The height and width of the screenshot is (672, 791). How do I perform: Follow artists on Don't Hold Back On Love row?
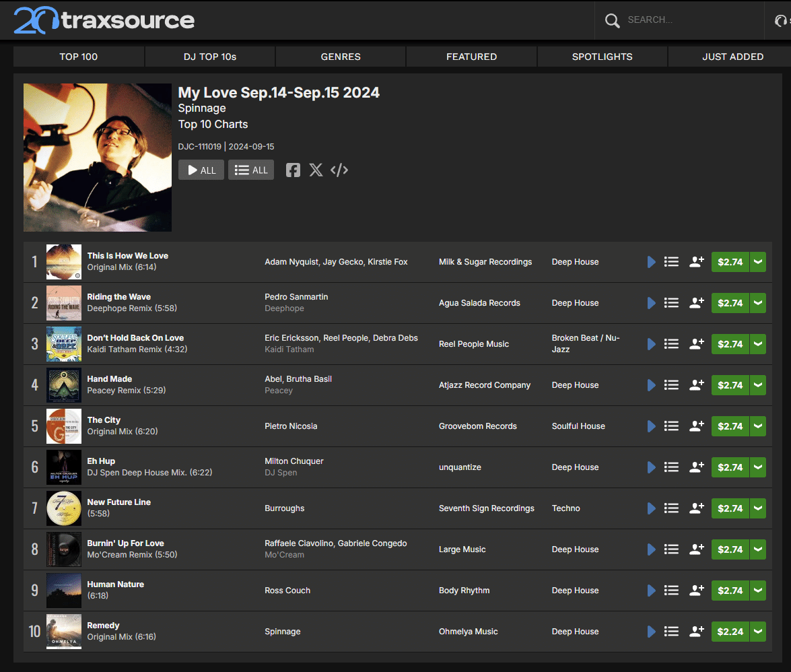[x=697, y=343]
